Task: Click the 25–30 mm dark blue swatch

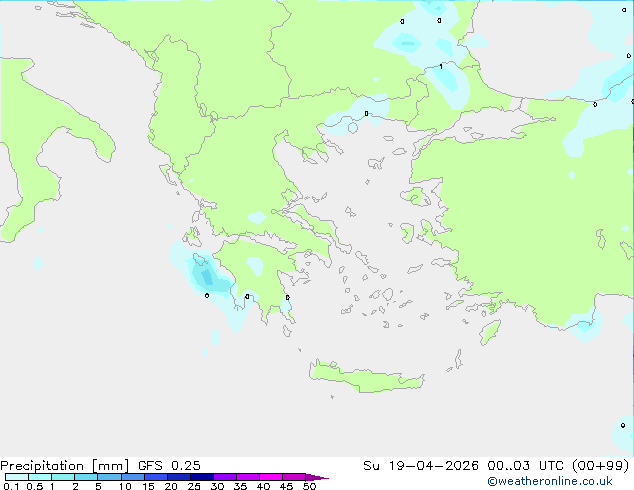Action: click(x=201, y=477)
